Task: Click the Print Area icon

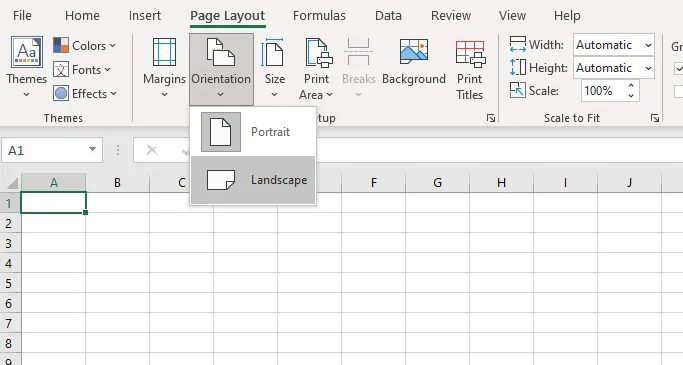Action: 318,53
